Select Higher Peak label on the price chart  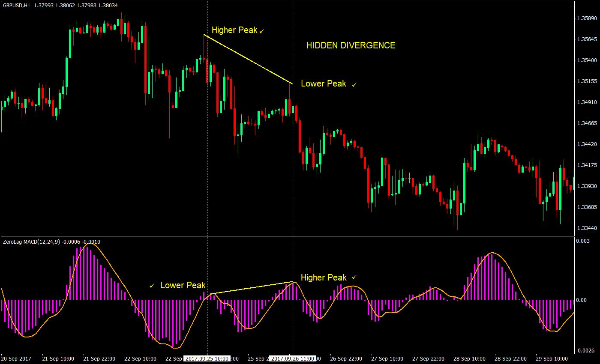pyautogui.click(x=234, y=30)
